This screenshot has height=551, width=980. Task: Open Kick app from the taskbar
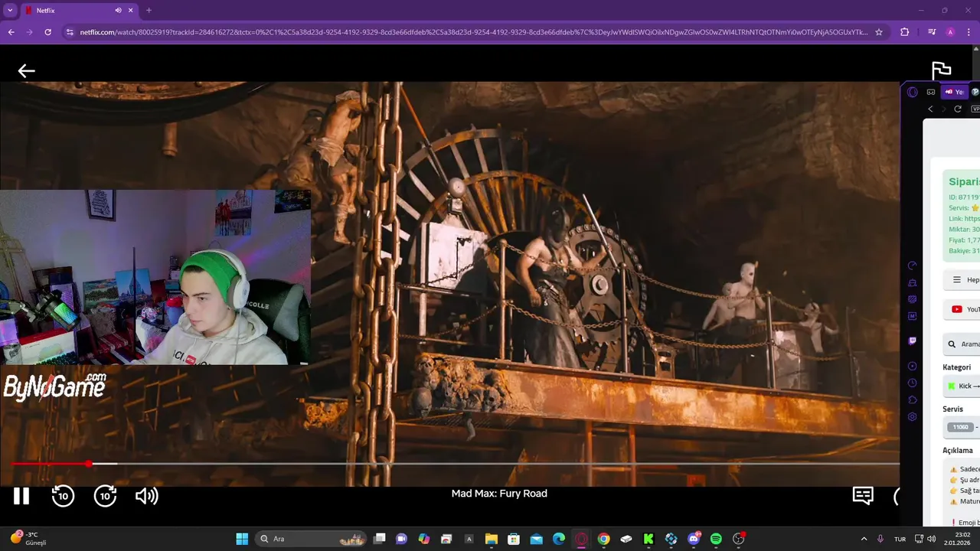pos(648,539)
